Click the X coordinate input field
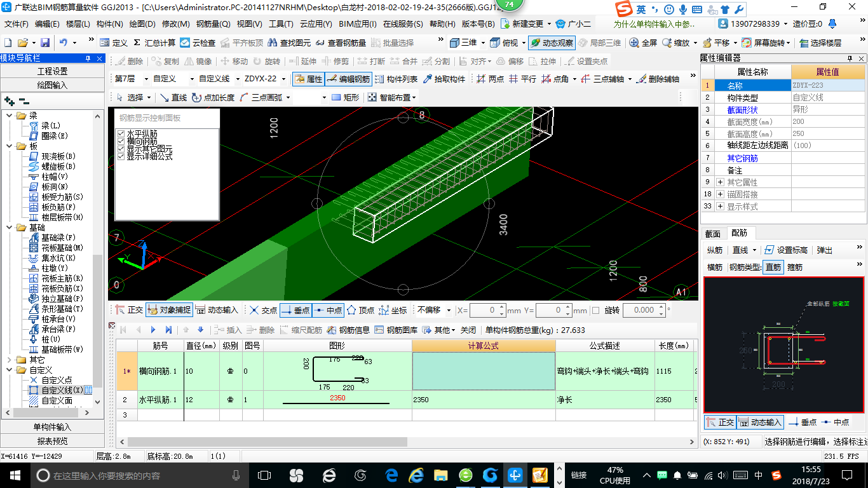868x488 pixels. point(487,310)
